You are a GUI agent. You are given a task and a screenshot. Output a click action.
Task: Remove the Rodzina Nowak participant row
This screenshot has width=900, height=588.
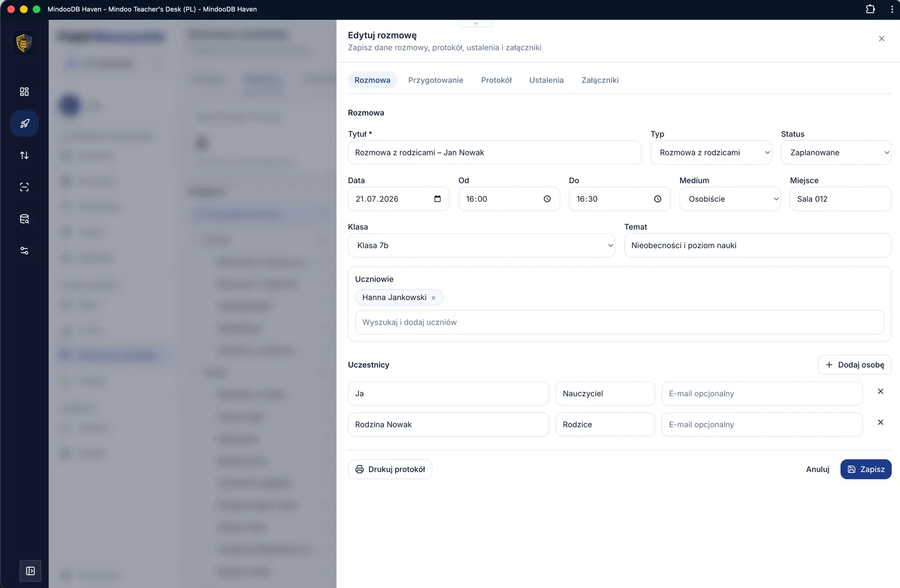pos(880,422)
